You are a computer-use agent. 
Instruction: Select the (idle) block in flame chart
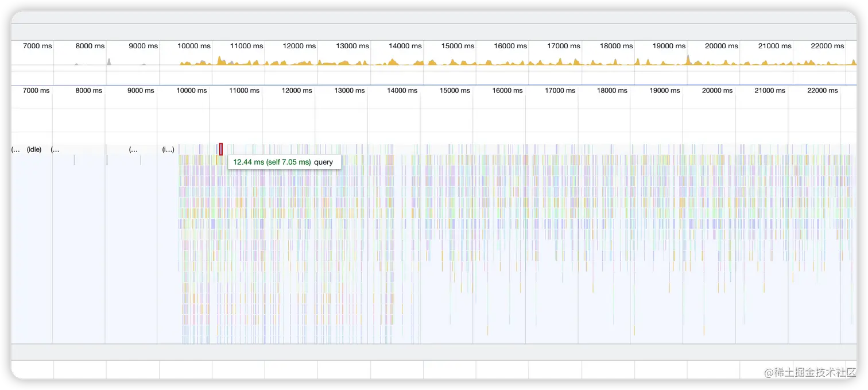[x=34, y=149]
